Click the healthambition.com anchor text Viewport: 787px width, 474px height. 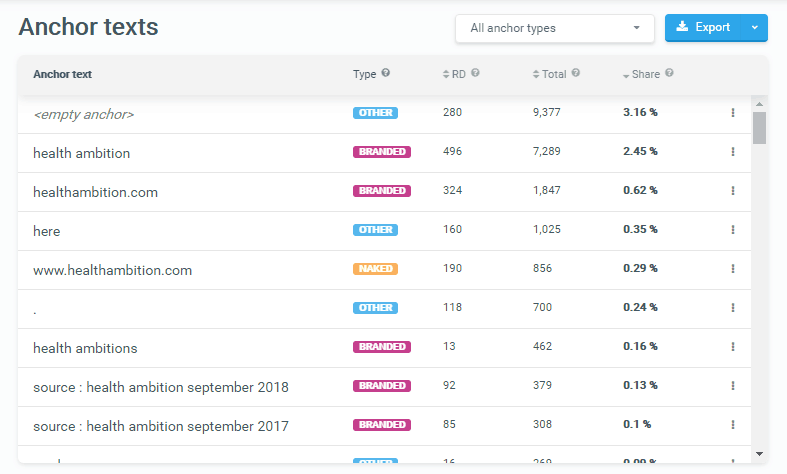[95, 192]
